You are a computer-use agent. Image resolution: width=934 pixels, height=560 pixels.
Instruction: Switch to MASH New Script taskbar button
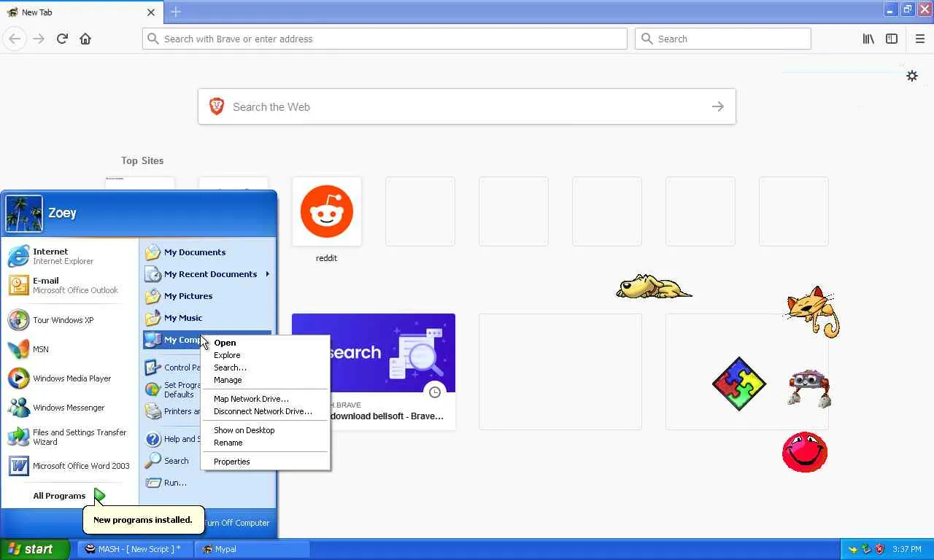(x=135, y=549)
